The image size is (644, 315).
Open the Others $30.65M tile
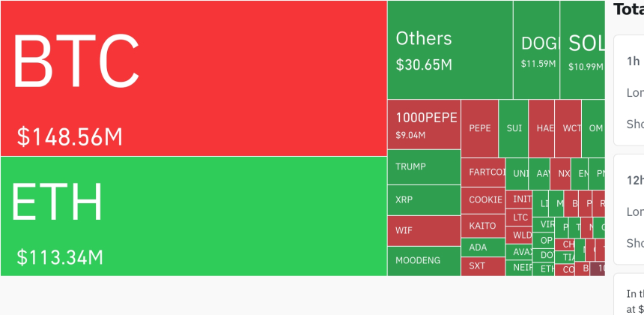(x=449, y=50)
